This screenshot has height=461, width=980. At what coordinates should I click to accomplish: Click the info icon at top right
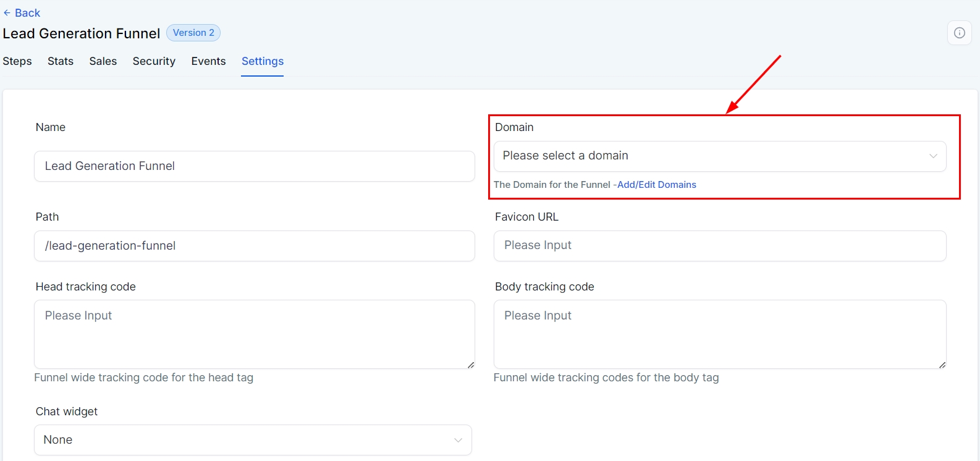[x=959, y=33]
